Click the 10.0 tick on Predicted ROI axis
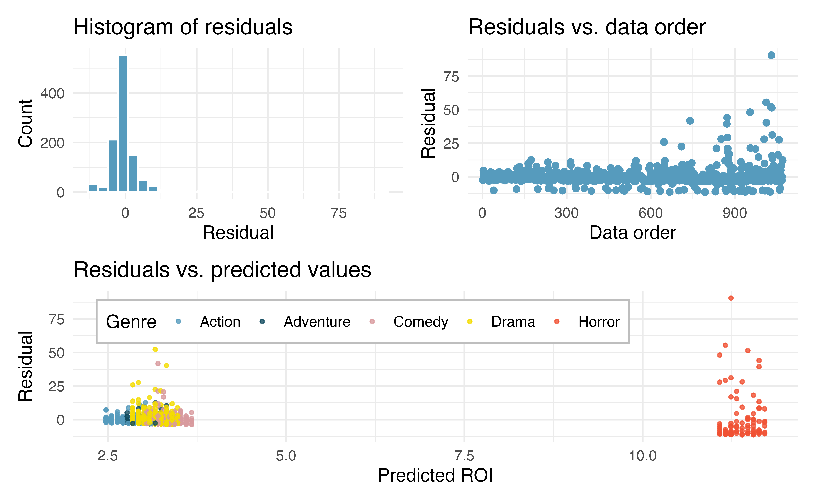 pyautogui.click(x=643, y=456)
